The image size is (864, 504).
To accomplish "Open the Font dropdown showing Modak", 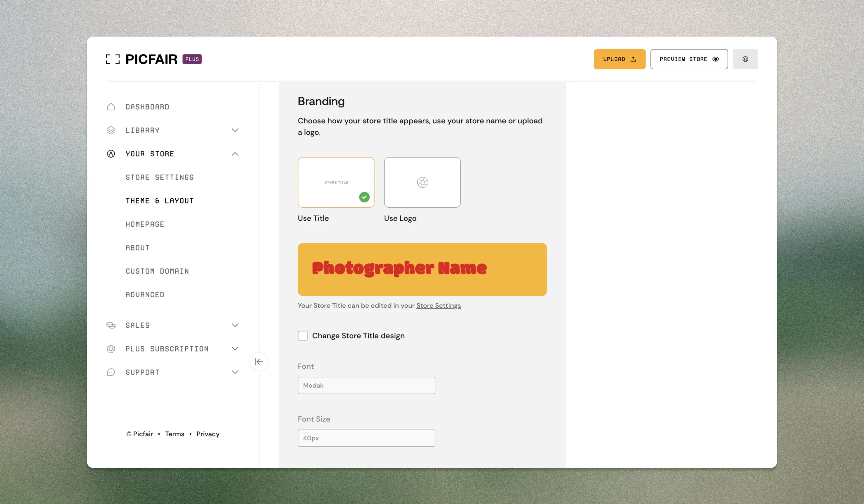I will pyautogui.click(x=366, y=385).
